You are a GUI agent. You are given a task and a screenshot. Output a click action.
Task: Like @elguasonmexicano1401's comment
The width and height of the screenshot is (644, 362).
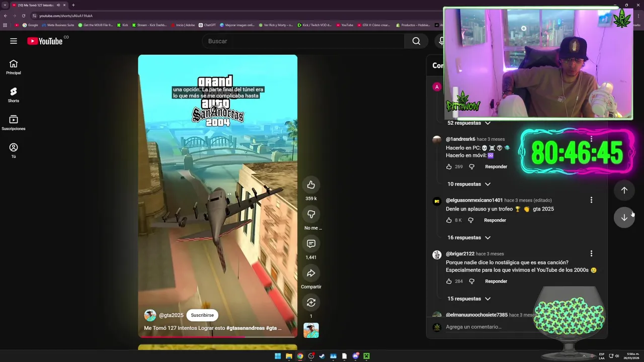[449, 220]
